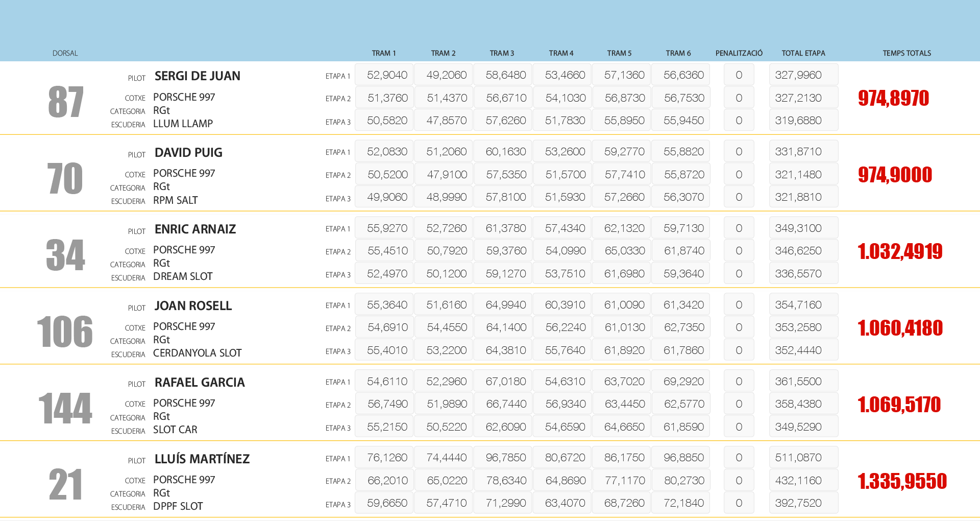Click the 52,9040 time cell
The width and height of the screenshot is (980, 521).
pos(387,75)
